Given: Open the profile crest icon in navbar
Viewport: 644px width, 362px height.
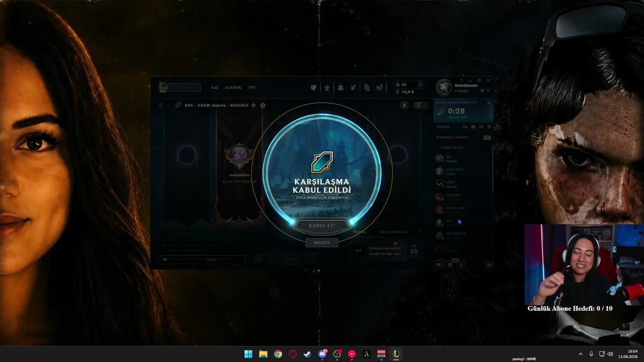Looking at the screenshot, I should click(327, 87).
